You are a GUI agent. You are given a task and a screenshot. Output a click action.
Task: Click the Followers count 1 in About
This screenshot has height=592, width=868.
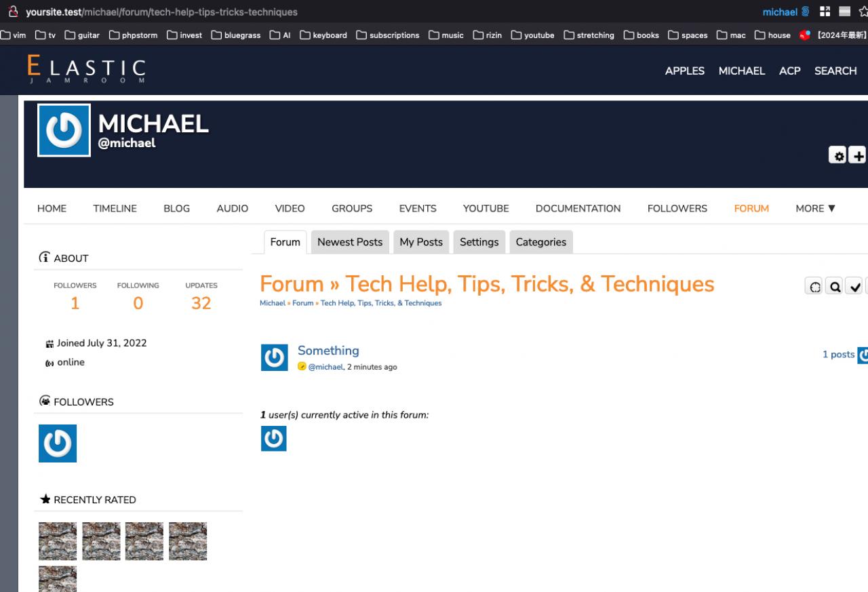coord(75,303)
